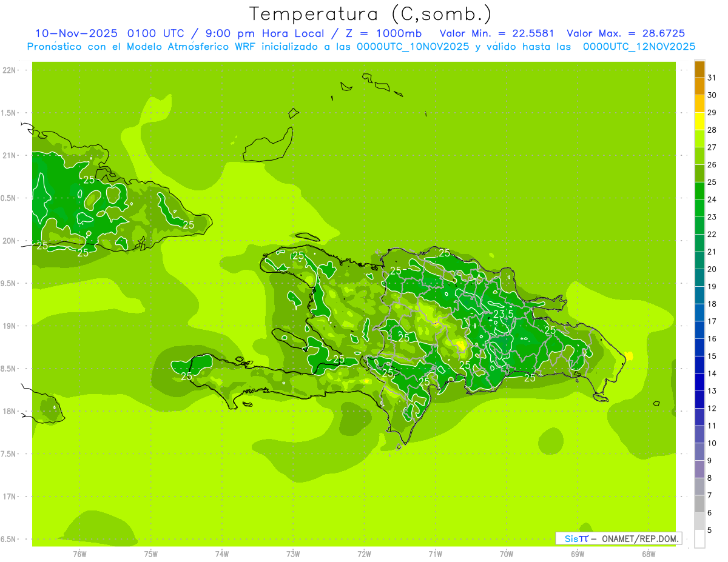728x562 pixels.
Task: Click the '76W' longitude axis label
Action: click(79, 554)
